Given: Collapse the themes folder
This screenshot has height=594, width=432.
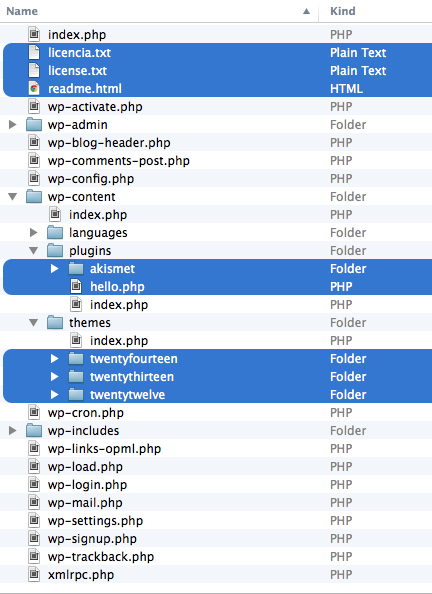Looking at the screenshot, I should pos(34,323).
